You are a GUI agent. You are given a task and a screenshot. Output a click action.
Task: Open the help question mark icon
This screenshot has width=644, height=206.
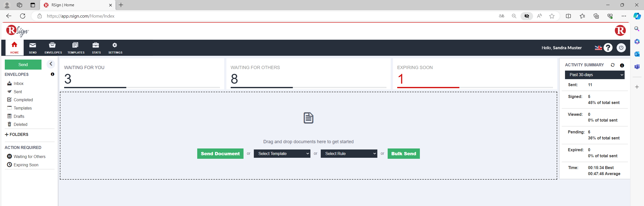pyautogui.click(x=608, y=48)
